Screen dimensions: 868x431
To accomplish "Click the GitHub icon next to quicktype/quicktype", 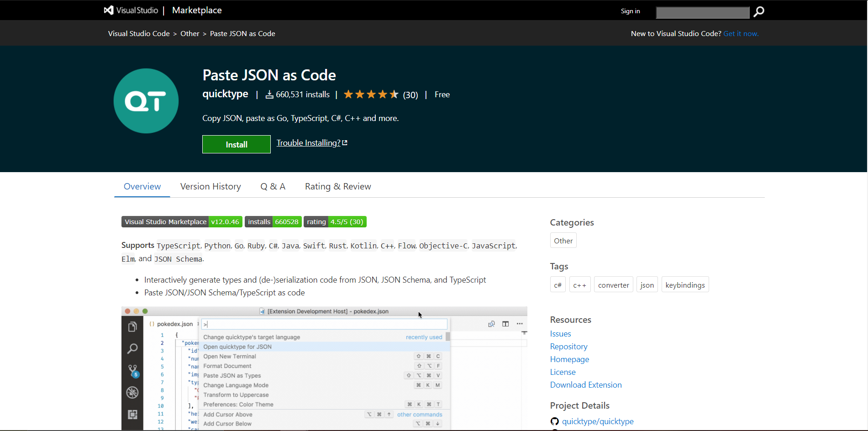I will click(x=555, y=421).
